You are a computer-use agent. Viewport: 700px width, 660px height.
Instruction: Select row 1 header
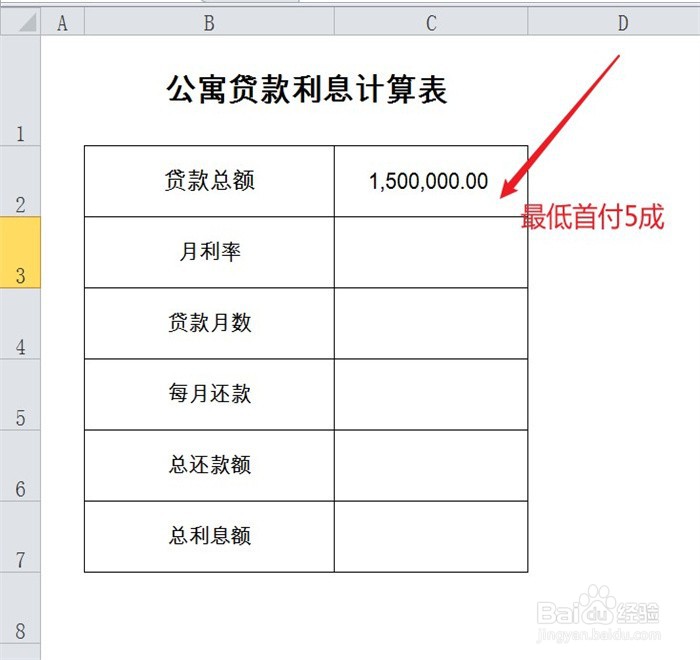20,90
